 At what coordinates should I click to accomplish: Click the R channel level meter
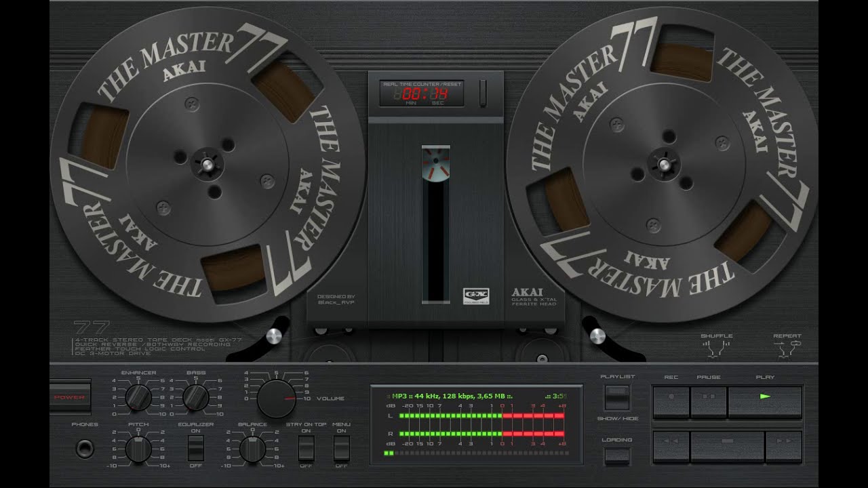[x=482, y=433]
